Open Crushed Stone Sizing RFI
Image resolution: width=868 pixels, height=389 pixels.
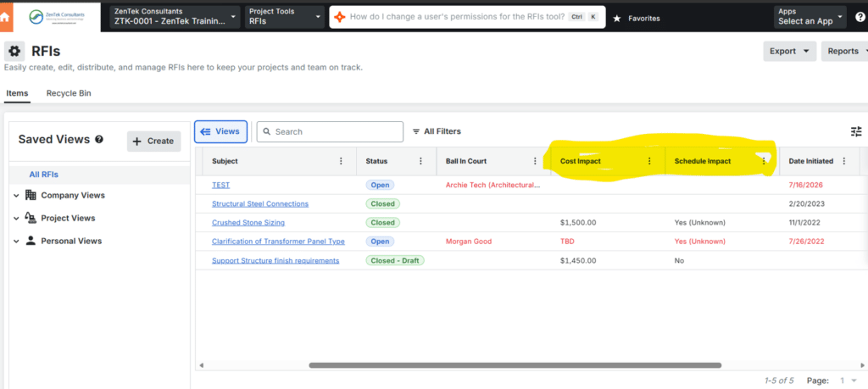point(248,222)
